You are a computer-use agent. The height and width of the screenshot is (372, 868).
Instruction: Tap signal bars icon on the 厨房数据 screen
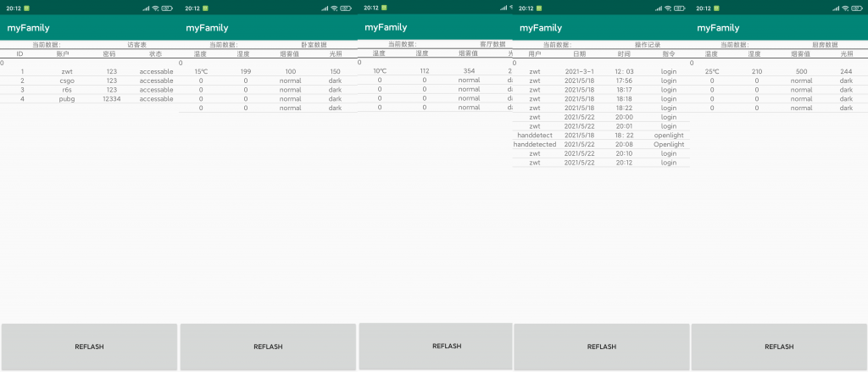coord(836,8)
